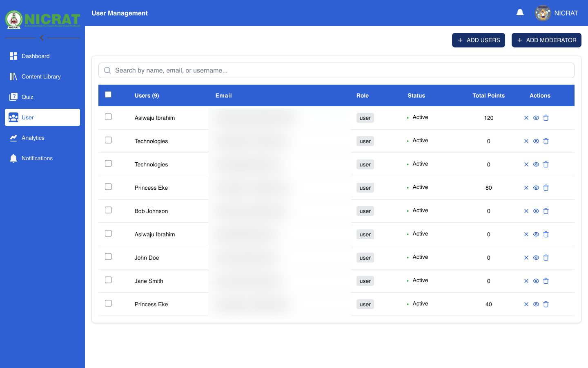588x368 pixels.
Task: Click the Actions column header
Action: click(540, 96)
